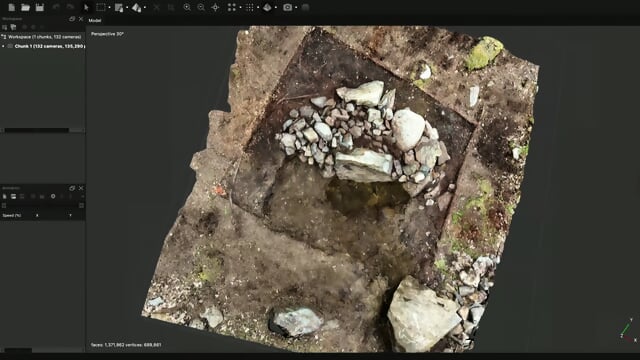This screenshot has height=360, width=640.
Task: Open the object transform tool dropdown
Action: pos(145,7)
